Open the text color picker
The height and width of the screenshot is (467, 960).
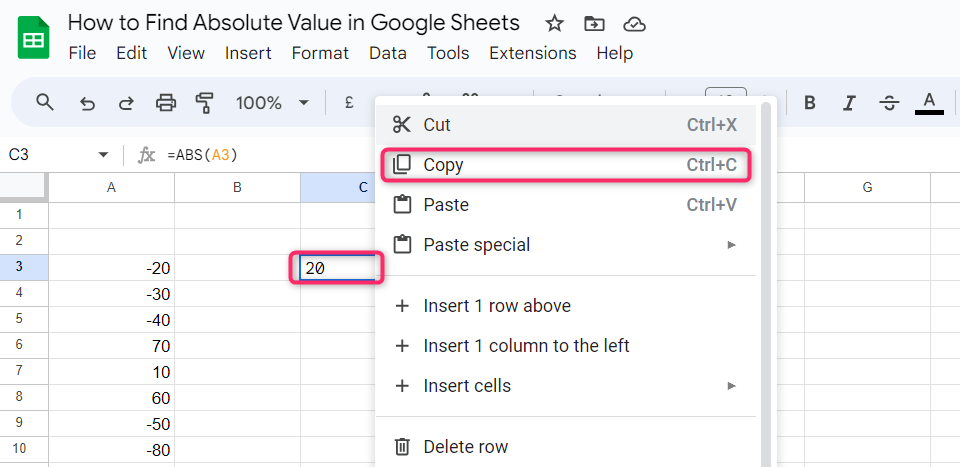point(929,102)
